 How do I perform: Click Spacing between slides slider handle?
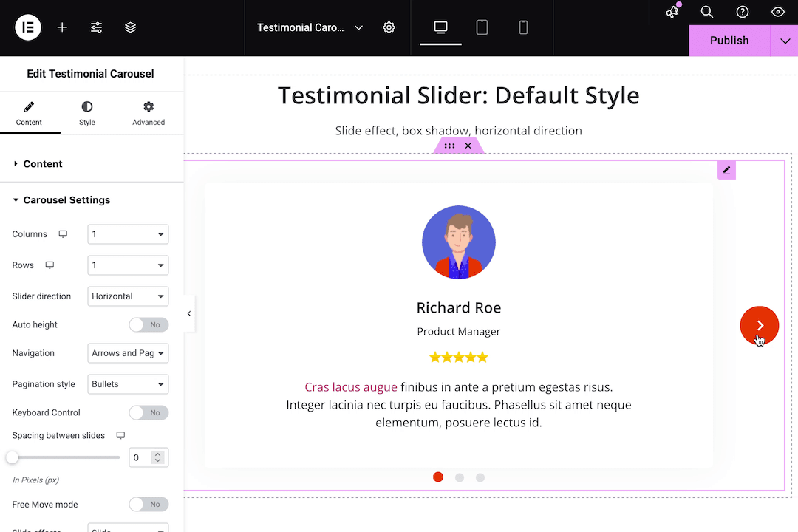13,457
